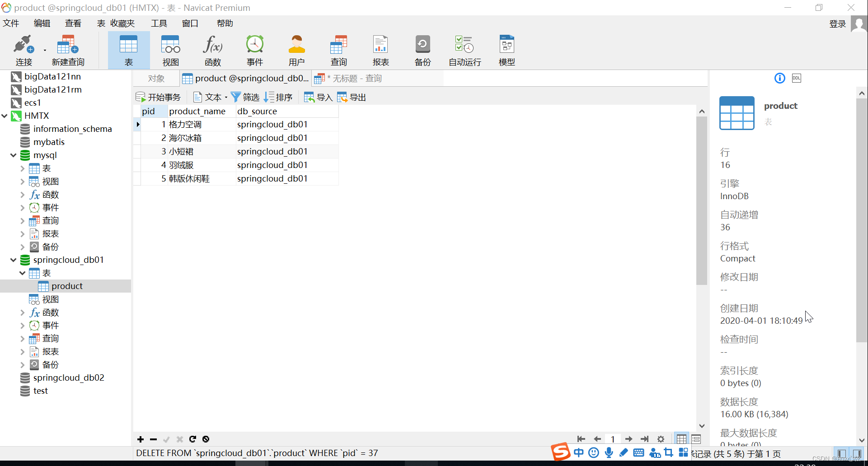Show the DDL pane for product table
Image resolution: width=868 pixels, height=466 pixels.
[796, 78]
